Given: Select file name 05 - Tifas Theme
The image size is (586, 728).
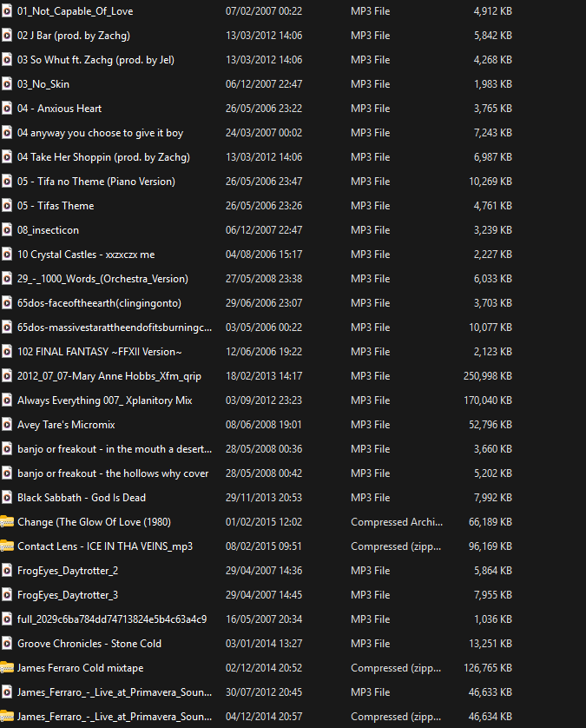Looking at the screenshot, I should click(x=56, y=206).
